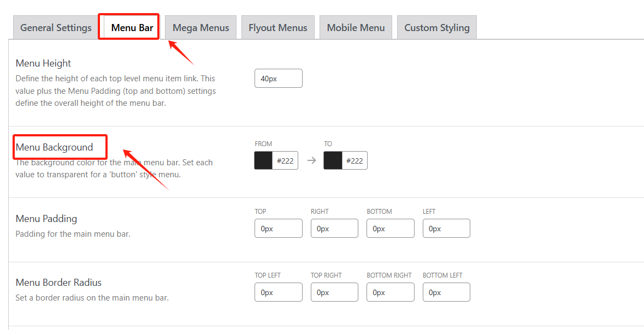The height and width of the screenshot is (330, 644).
Task: Switch to the Custom Styling tab
Action: click(x=436, y=27)
